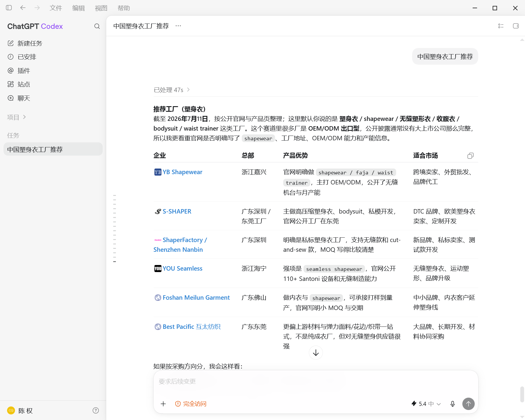This screenshot has height=420, width=525.
Task: Click the 要求后续变更 input field
Action: 316,381
